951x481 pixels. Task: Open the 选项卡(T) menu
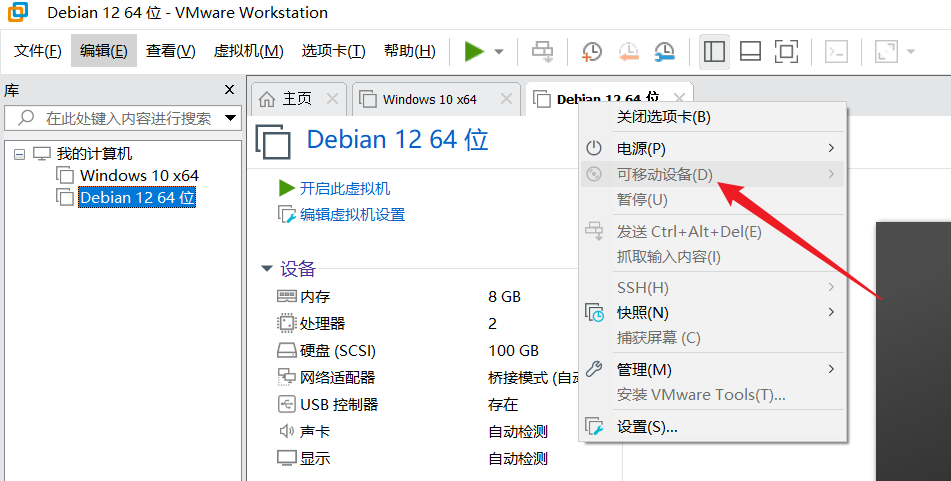[334, 51]
